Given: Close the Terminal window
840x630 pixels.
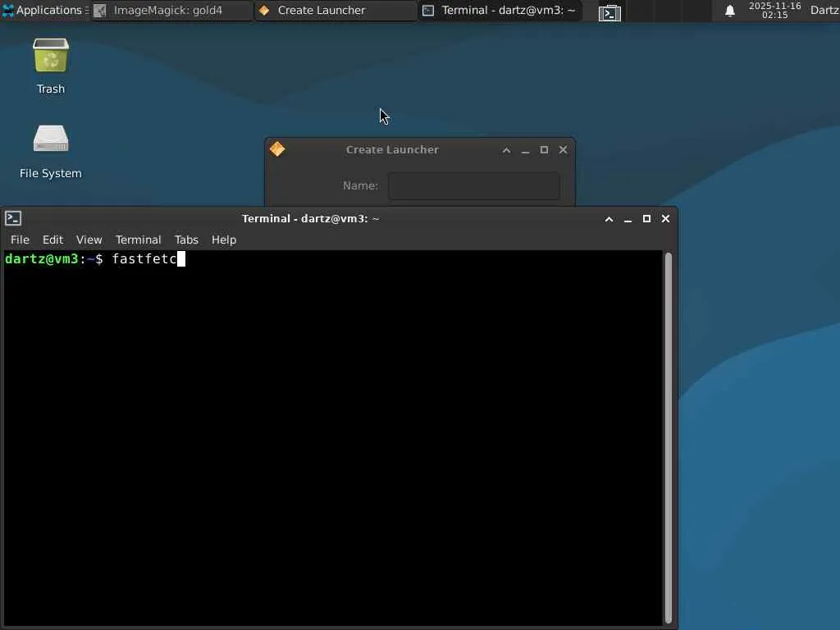Looking at the screenshot, I should (665, 218).
